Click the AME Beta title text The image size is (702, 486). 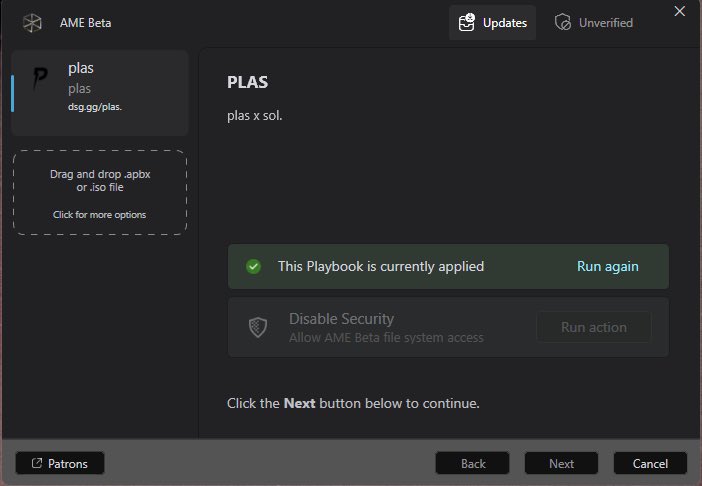[86, 23]
